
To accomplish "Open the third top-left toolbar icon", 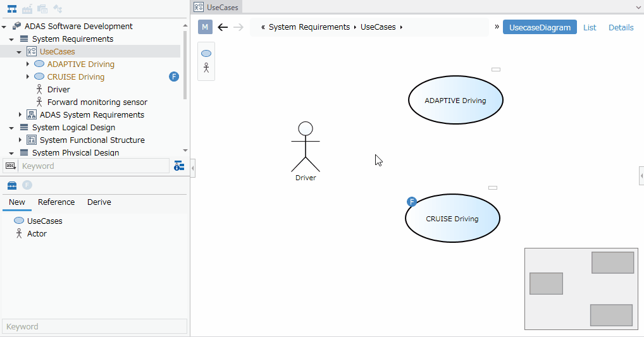I will click(x=42, y=9).
